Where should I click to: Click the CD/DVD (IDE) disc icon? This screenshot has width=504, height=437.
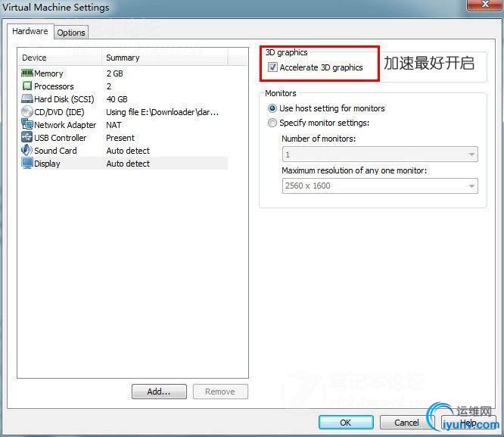[27, 111]
